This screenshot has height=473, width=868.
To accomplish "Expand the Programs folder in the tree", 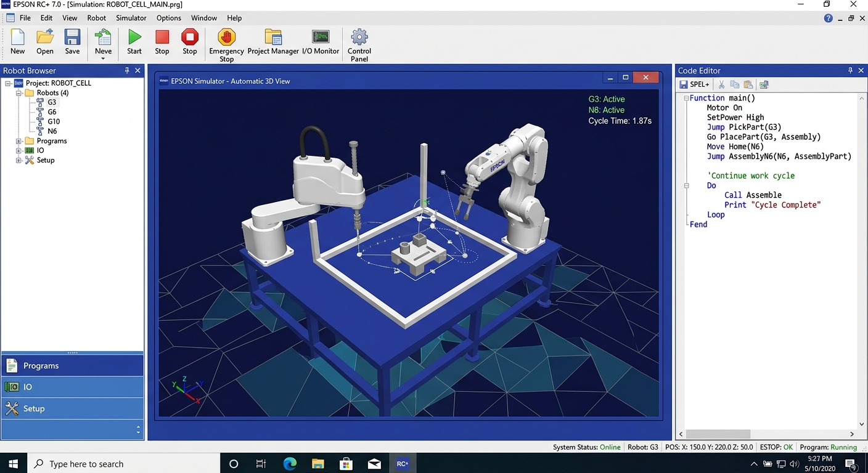I will [19, 141].
